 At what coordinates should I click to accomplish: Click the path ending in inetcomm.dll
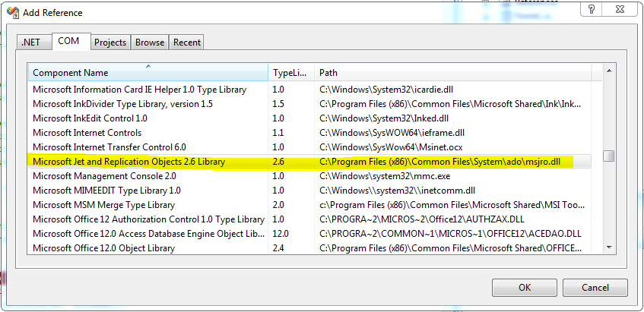pyautogui.click(x=397, y=191)
